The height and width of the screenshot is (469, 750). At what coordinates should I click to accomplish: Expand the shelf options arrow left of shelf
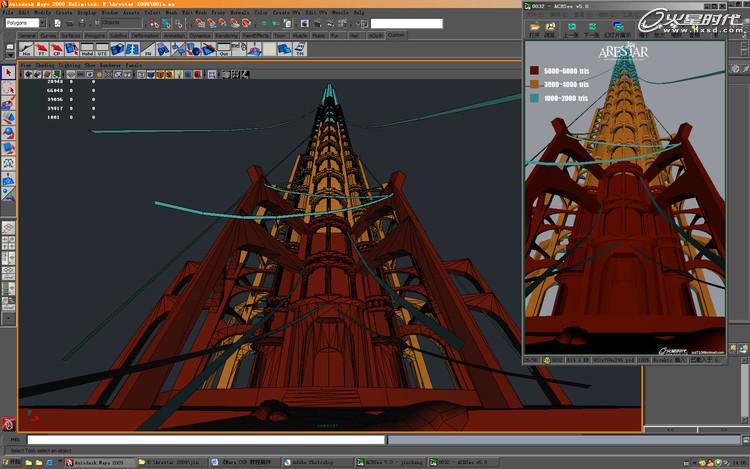(x=10, y=53)
